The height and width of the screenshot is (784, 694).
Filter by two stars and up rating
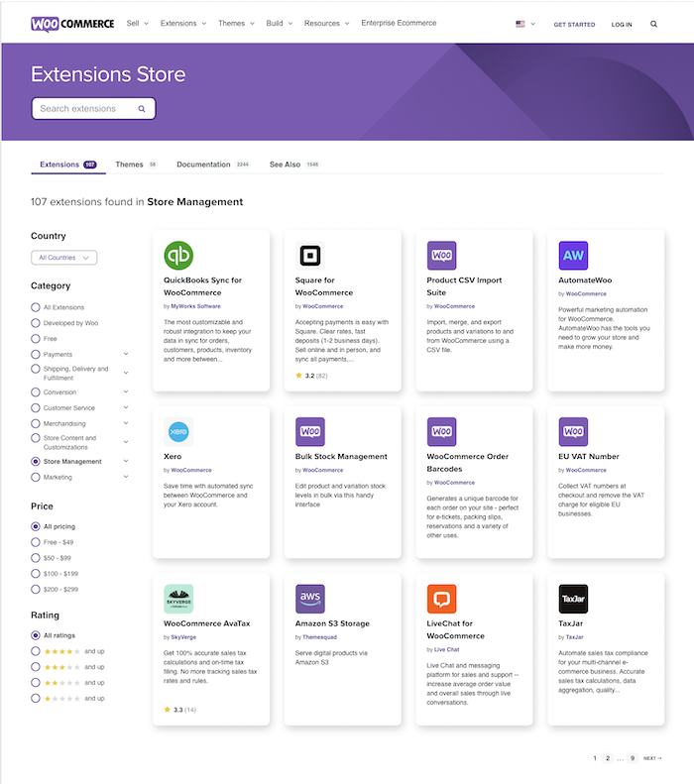pos(36,683)
